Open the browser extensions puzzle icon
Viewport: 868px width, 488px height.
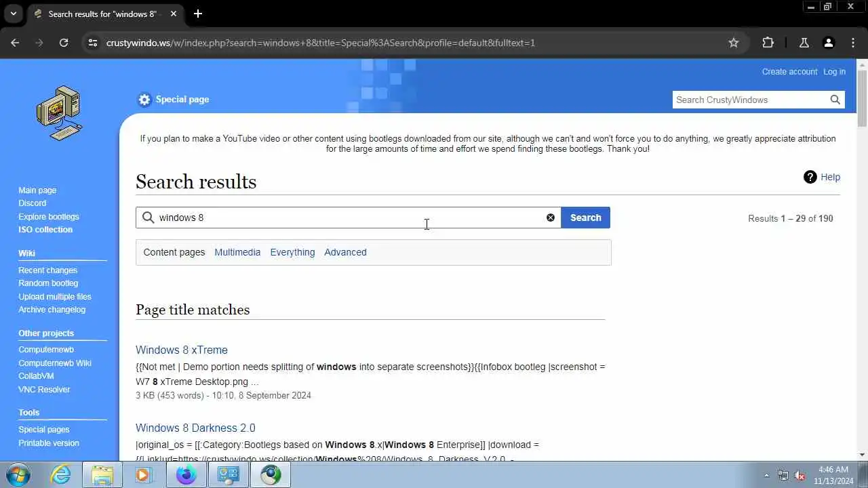pos(768,43)
